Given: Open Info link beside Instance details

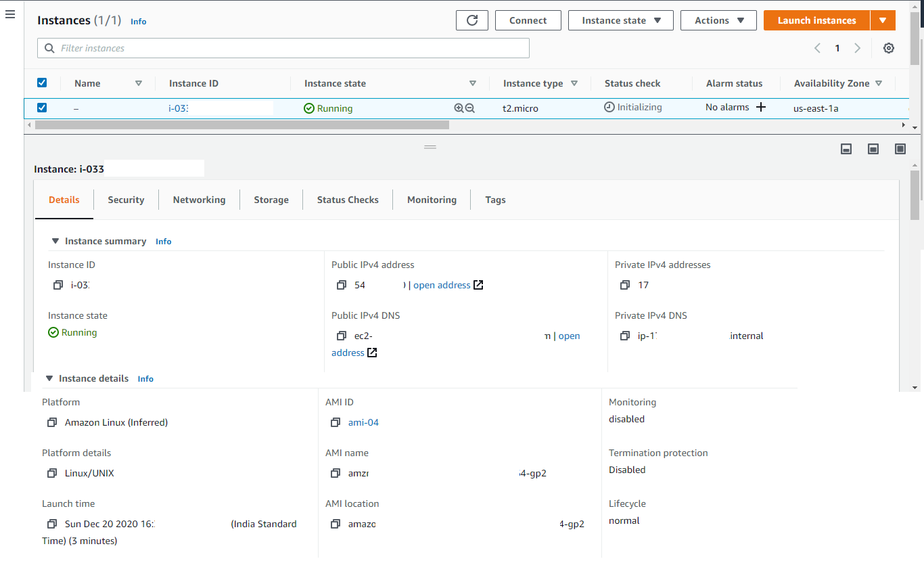Looking at the screenshot, I should 145,379.
